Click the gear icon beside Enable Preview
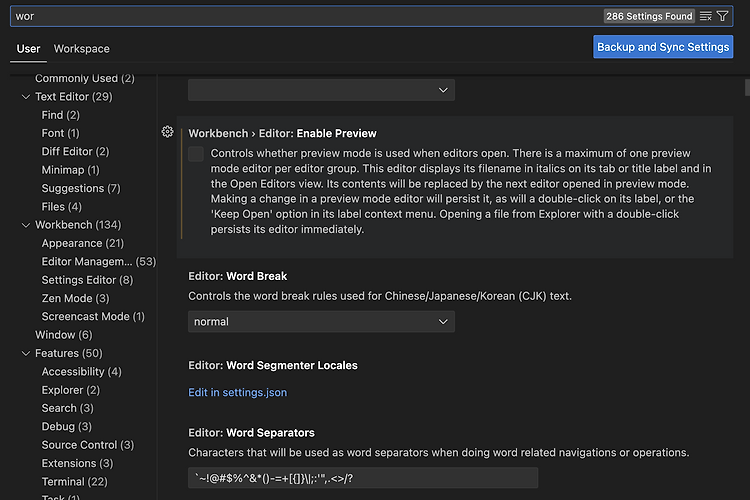 (167, 132)
